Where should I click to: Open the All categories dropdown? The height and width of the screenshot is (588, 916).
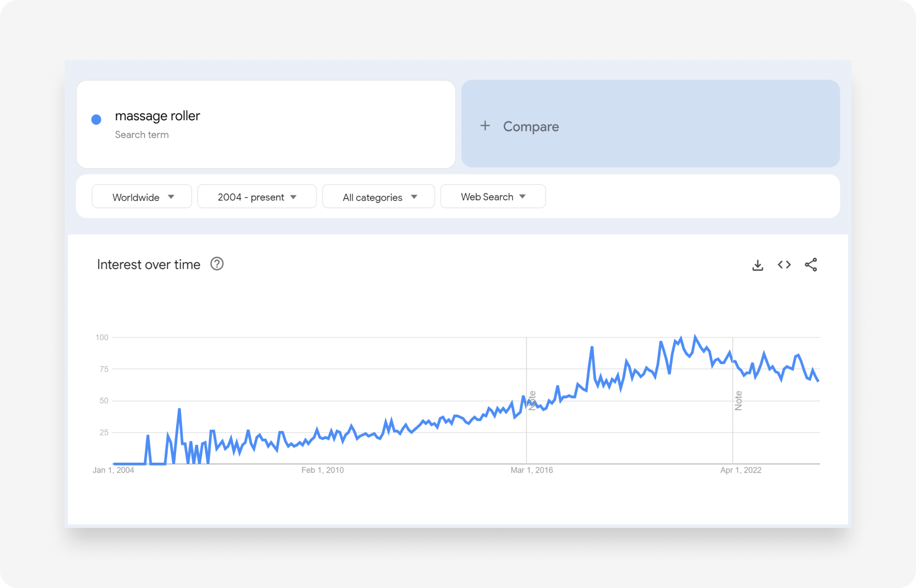[379, 197]
